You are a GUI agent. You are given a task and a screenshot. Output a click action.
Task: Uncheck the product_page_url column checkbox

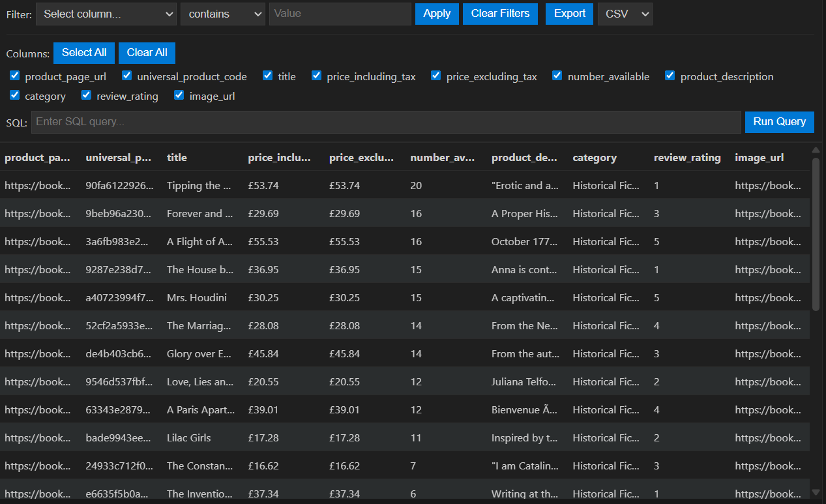[x=15, y=76]
